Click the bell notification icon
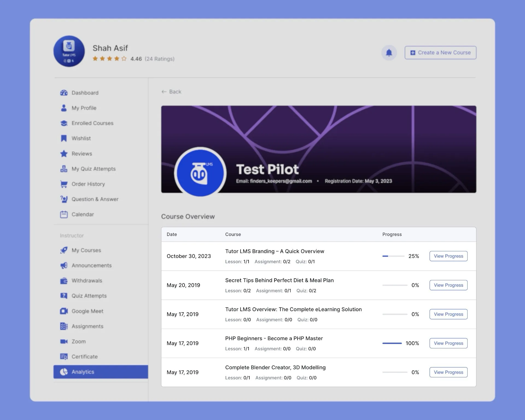 (389, 52)
